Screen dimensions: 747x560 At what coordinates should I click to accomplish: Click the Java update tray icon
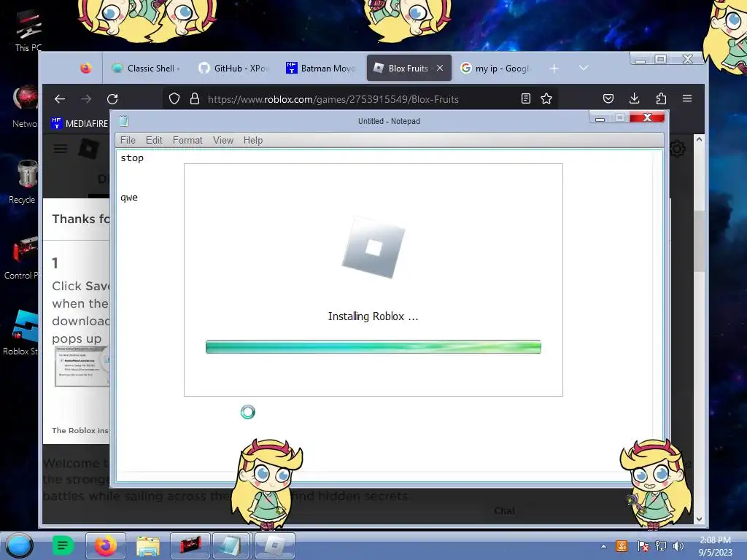point(622,546)
